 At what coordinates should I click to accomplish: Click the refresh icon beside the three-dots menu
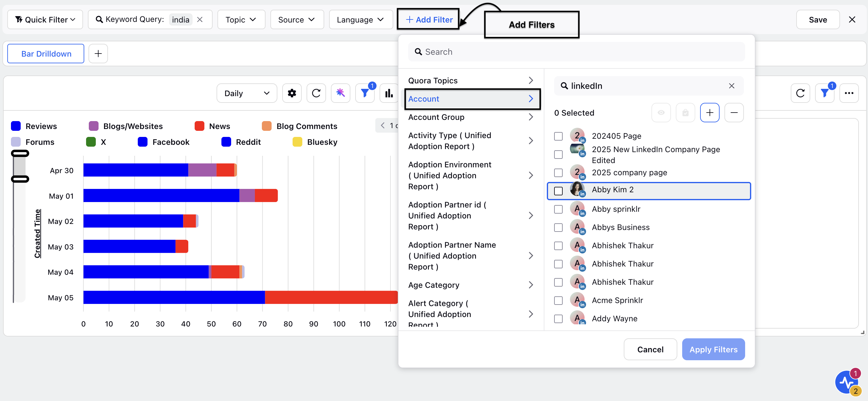[800, 93]
